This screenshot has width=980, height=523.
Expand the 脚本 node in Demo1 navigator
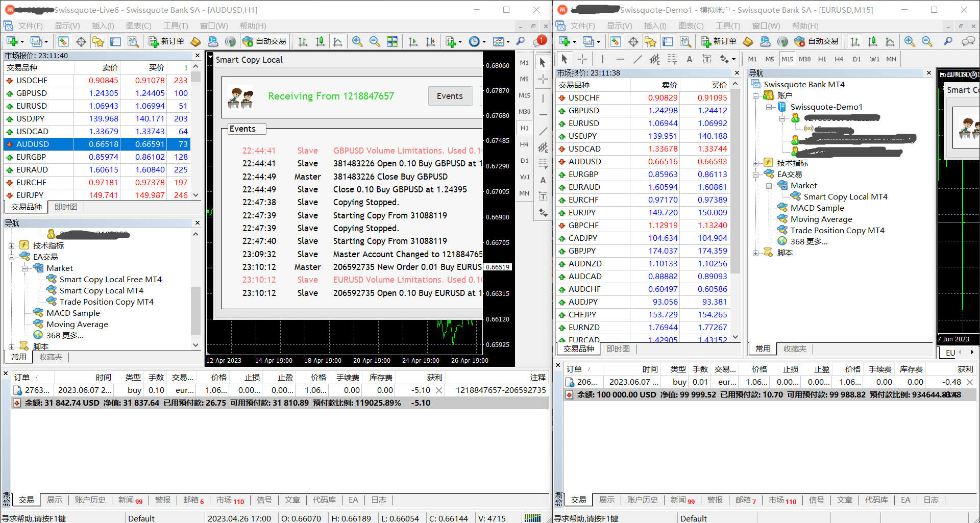[x=756, y=253]
